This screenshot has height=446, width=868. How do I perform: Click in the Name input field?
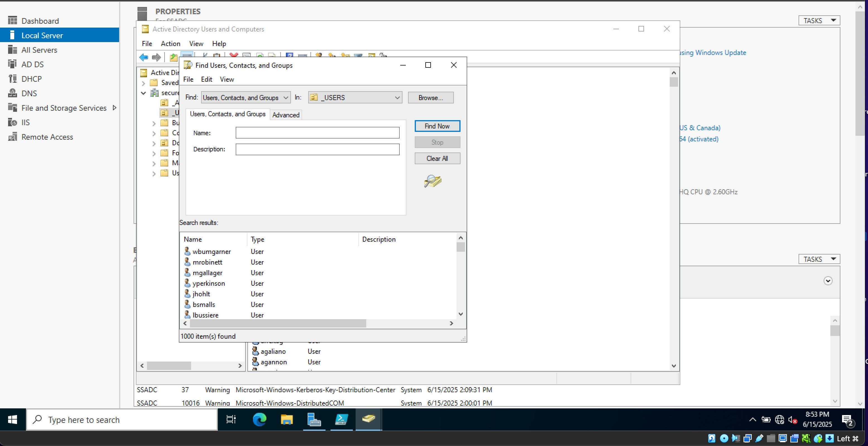coord(317,133)
